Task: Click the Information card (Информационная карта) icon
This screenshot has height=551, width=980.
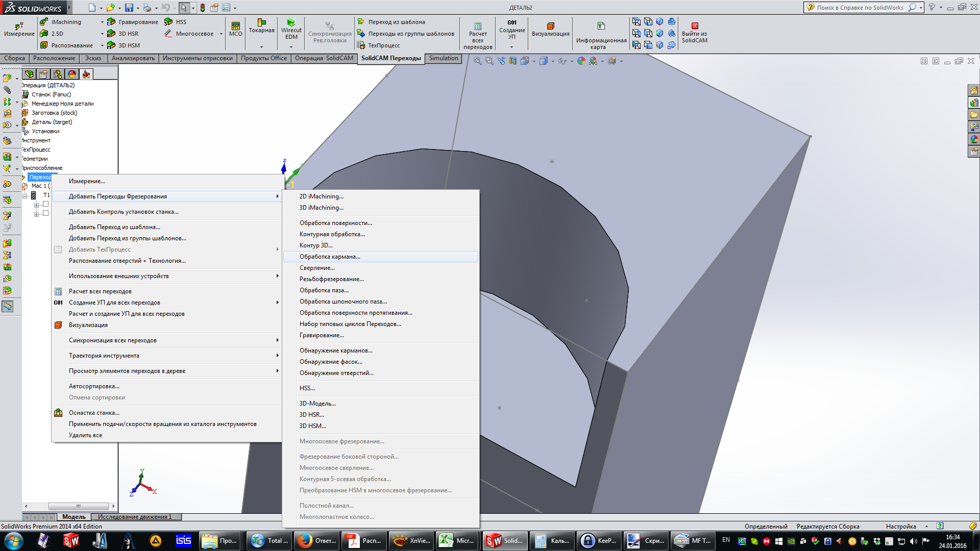Action: [601, 27]
